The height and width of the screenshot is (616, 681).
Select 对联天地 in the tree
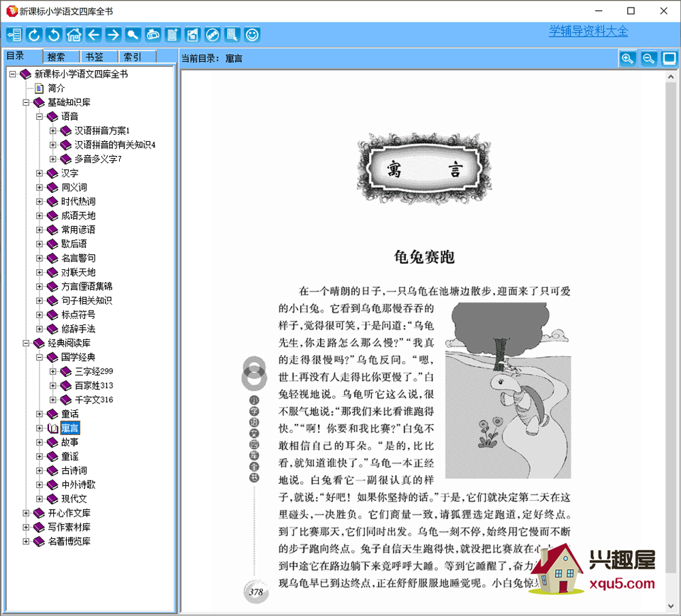tap(78, 272)
